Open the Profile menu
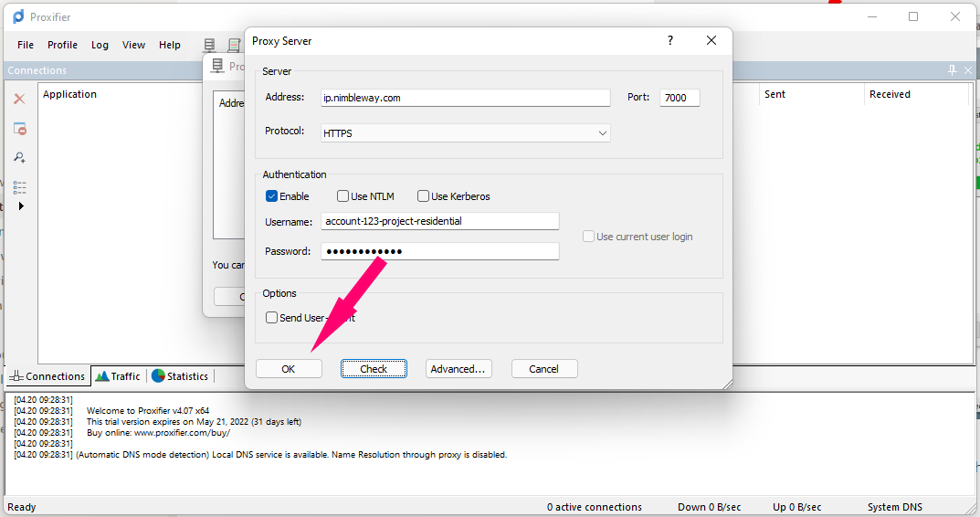The width and height of the screenshot is (980, 517). [62, 45]
